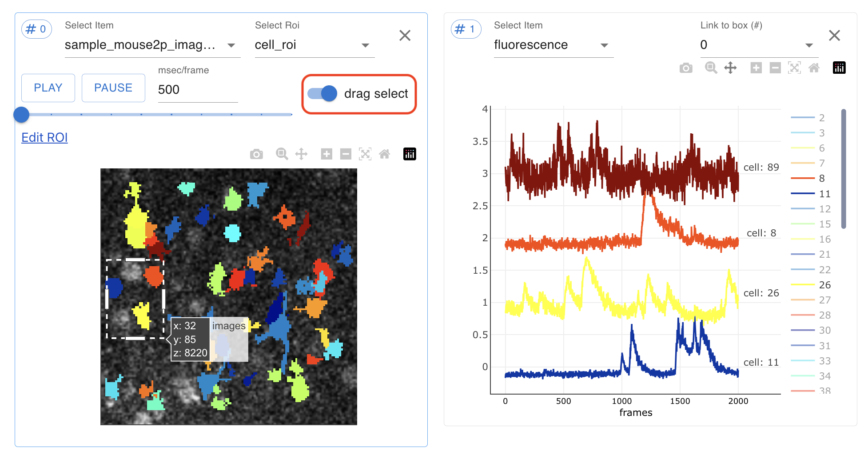
Task: Zoom out on fluorescence plot
Action: click(x=775, y=68)
